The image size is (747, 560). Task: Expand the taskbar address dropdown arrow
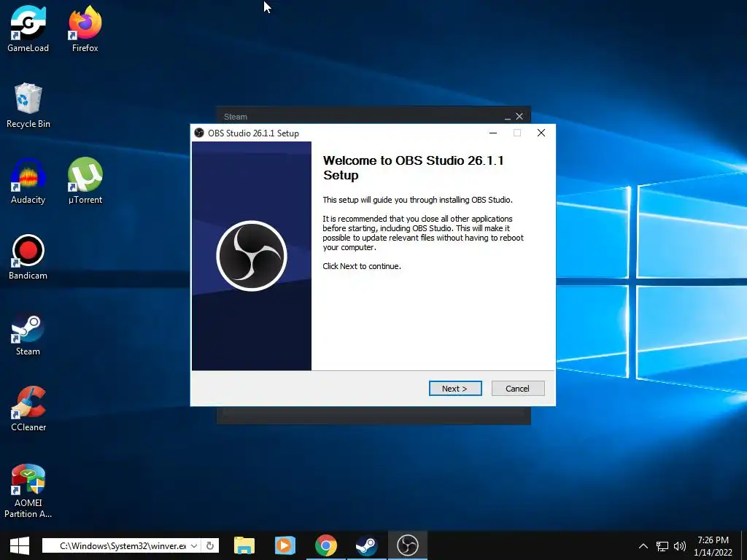(194, 545)
